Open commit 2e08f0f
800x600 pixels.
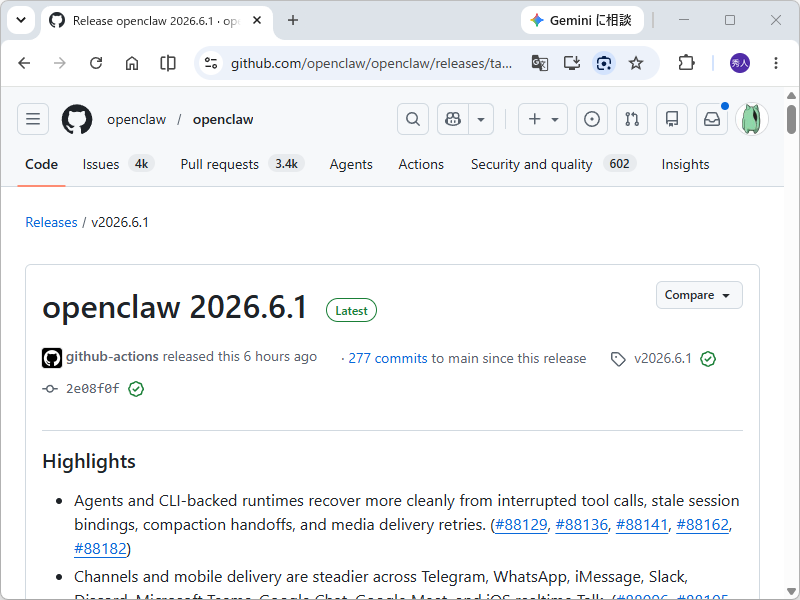92,389
